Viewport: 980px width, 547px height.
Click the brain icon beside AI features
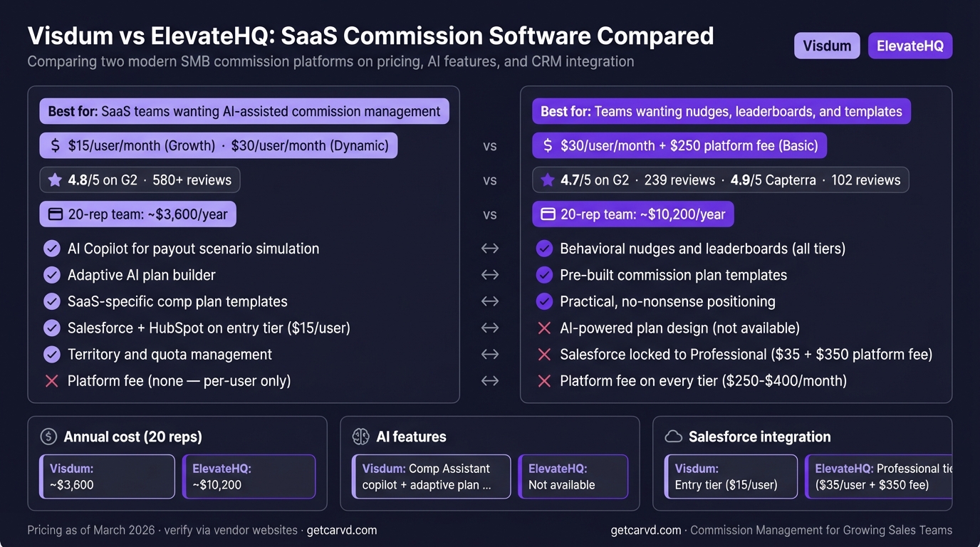point(361,437)
